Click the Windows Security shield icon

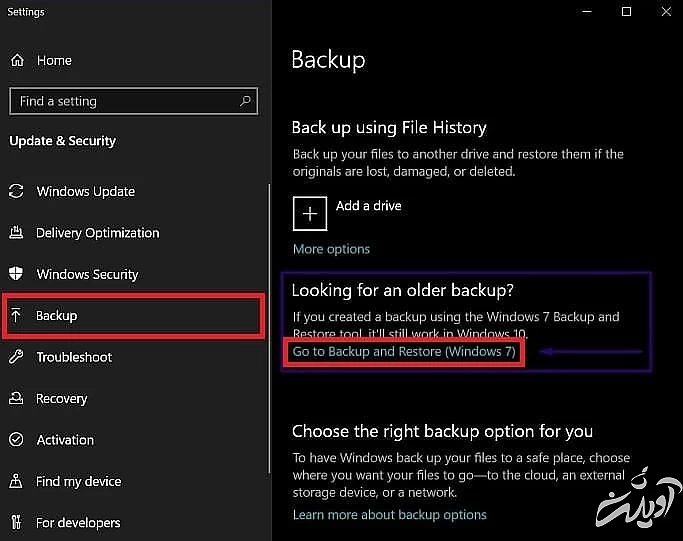point(16,273)
